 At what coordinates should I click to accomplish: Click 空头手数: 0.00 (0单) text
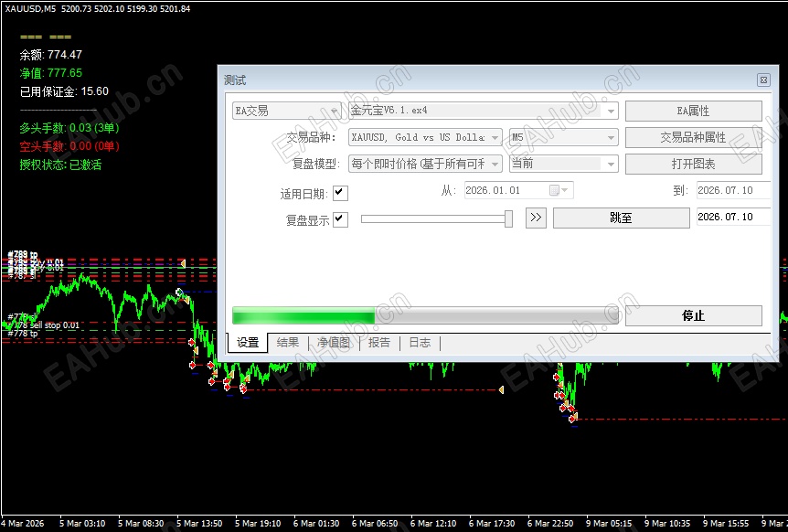(69, 146)
